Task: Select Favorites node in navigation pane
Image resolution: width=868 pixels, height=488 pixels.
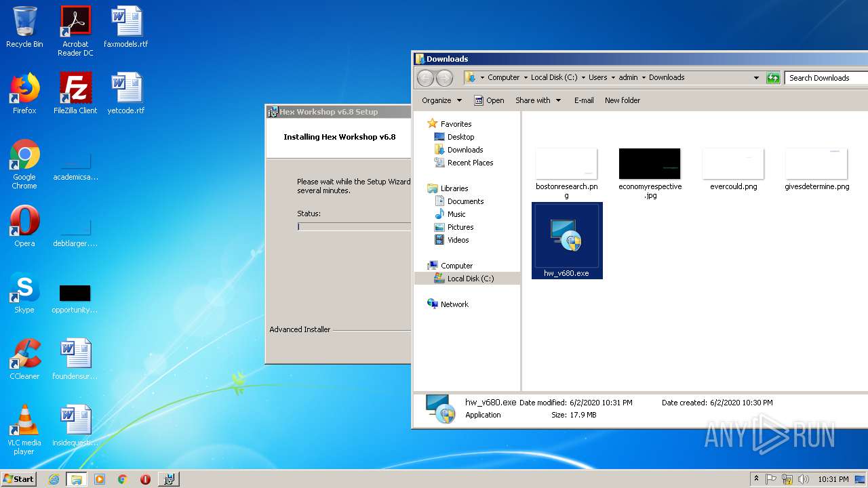Action: tap(450, 124)
